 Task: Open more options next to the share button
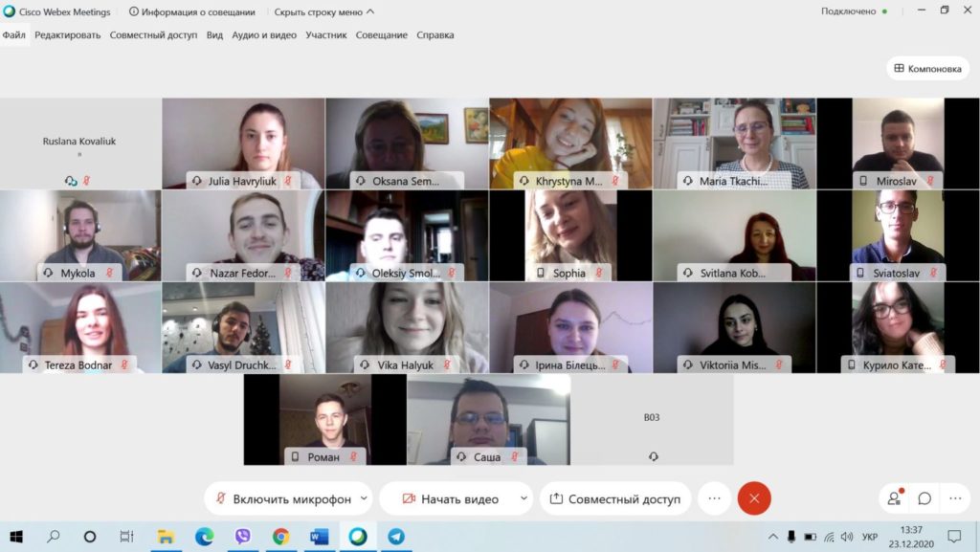pos(714,498)
